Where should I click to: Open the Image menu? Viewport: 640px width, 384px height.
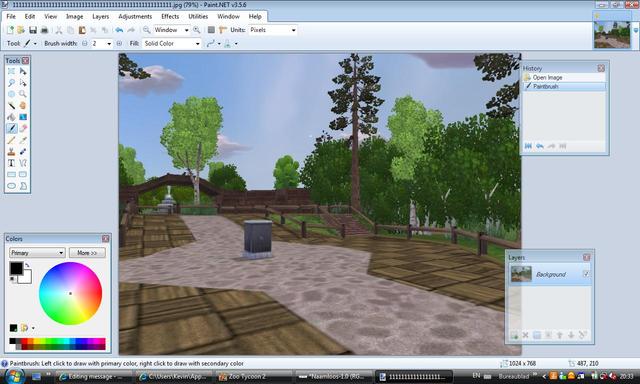pyautogui.click(x=74, y=16)
